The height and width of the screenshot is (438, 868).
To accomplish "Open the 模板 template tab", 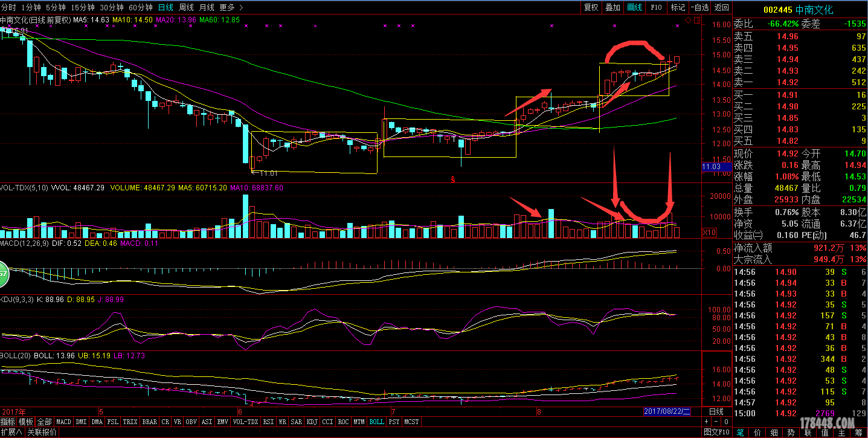I will [26, 422].
